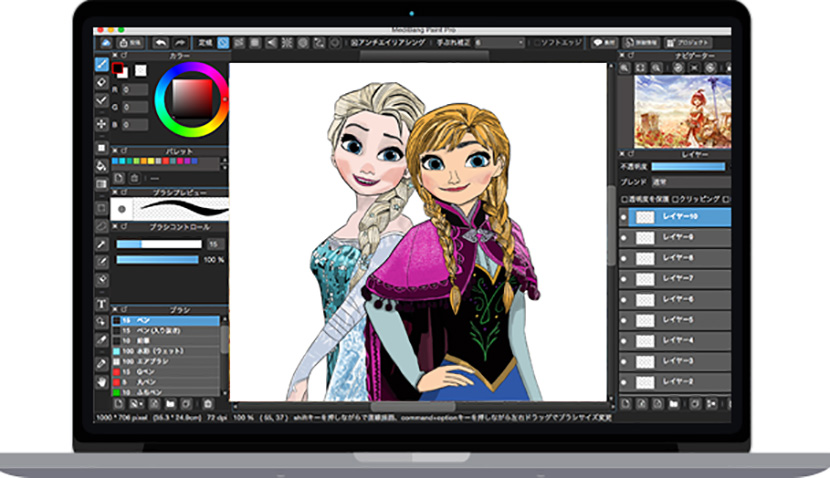Click the canvas horizontal scrollbar
This screenshot has width=830, height=478.
[x=413, y=407]
